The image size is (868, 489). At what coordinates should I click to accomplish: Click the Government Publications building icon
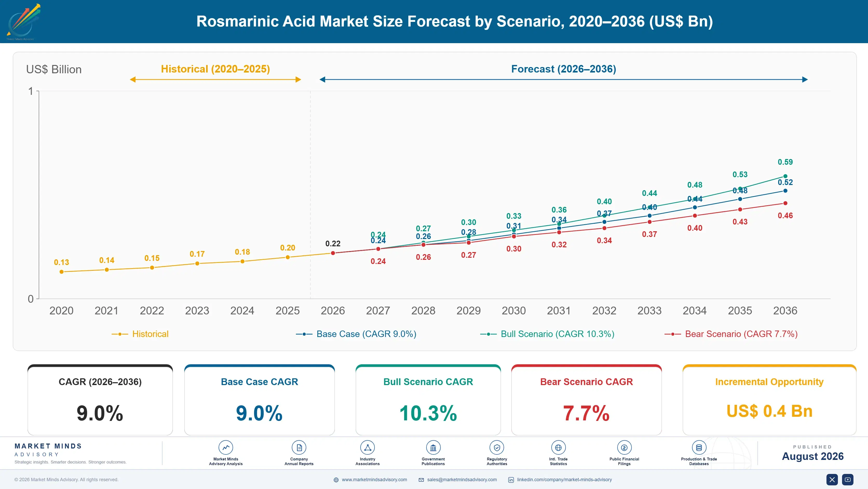(433, 447)
